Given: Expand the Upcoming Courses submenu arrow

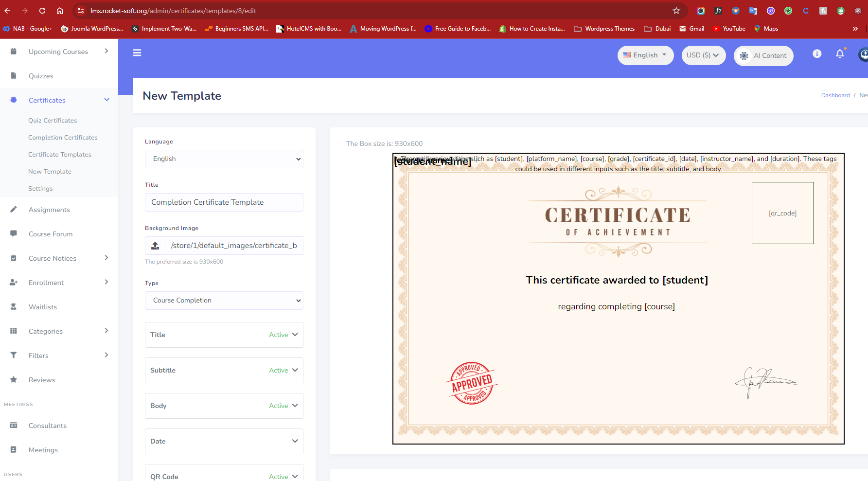Looking at the screenshot, I should point(106,51).
